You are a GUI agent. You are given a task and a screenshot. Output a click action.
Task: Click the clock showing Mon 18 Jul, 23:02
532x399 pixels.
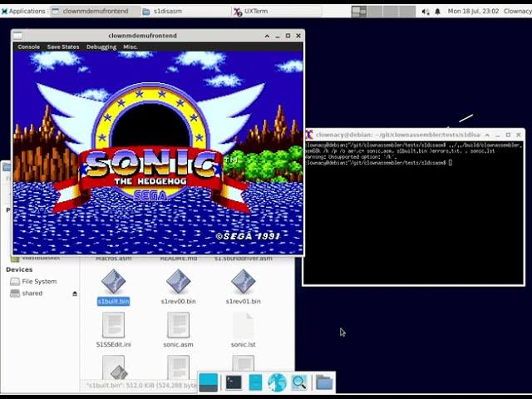tap(473, 11)
